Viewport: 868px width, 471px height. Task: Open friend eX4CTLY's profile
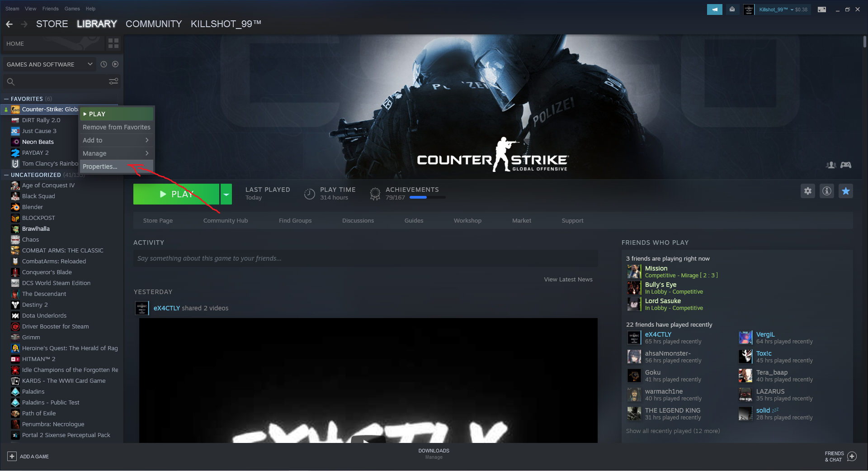[658, 334]
